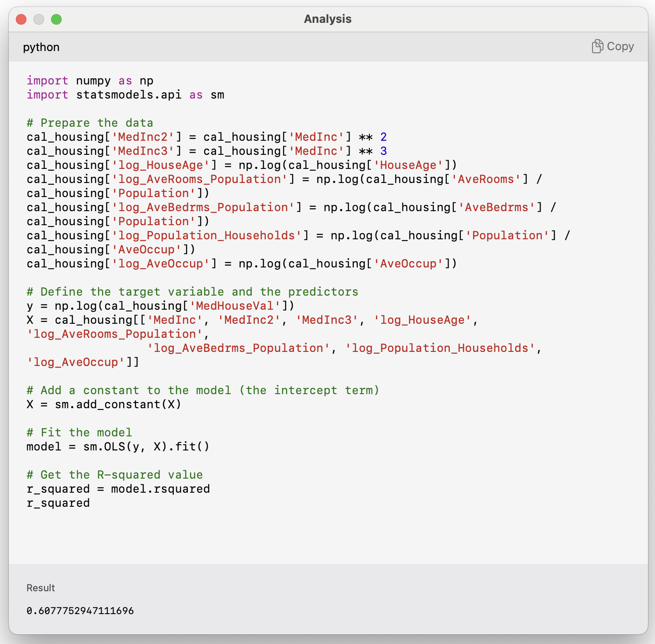
Task: Click the '# Define the target variable' comment
Action: 192,292
